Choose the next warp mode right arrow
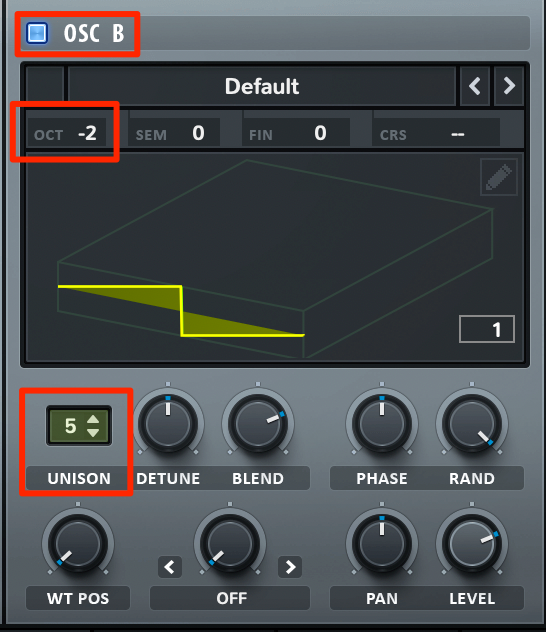Screen dimensions: 546x632 pyautogui.click(x=290, y=567)
